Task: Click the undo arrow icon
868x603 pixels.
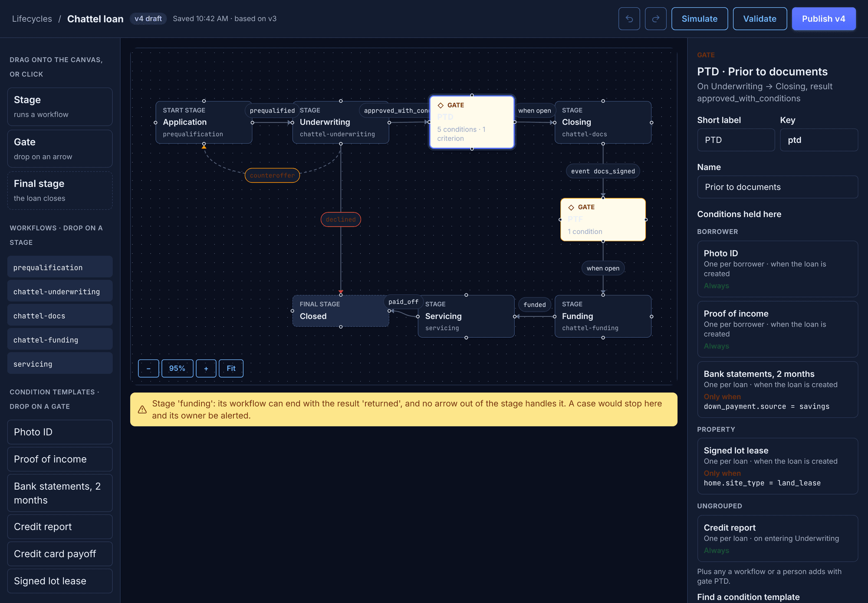Action: pyautogui.click(x=629, y=19)
